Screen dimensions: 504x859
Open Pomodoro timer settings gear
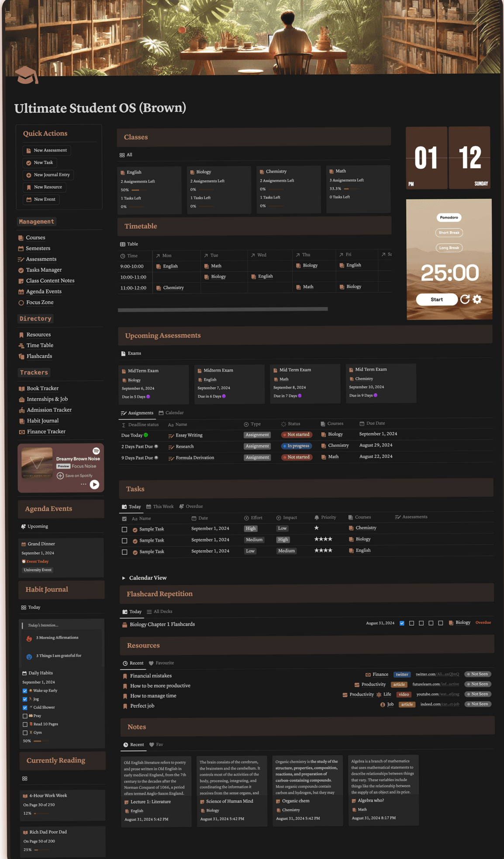(x=477, y=299)
